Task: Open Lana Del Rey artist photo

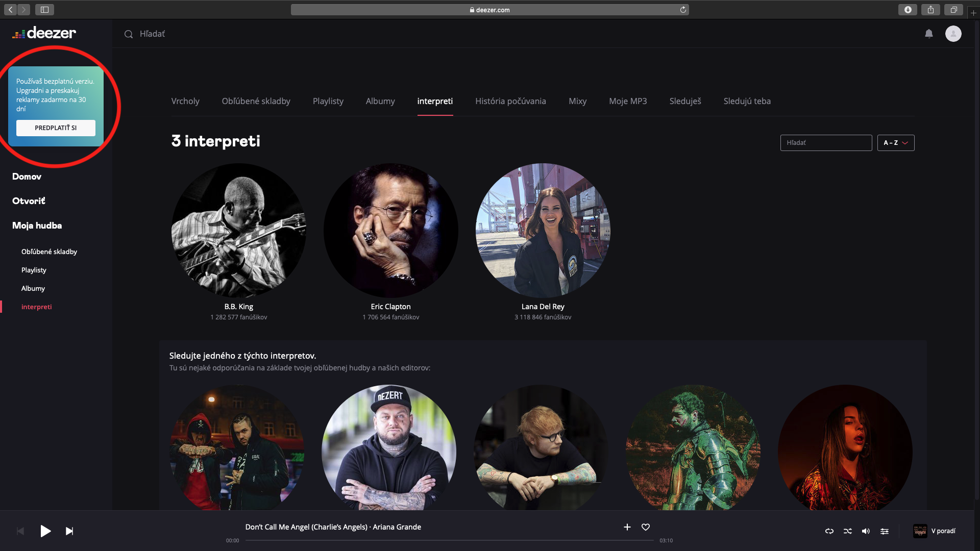Action: (x=543, y=230)
